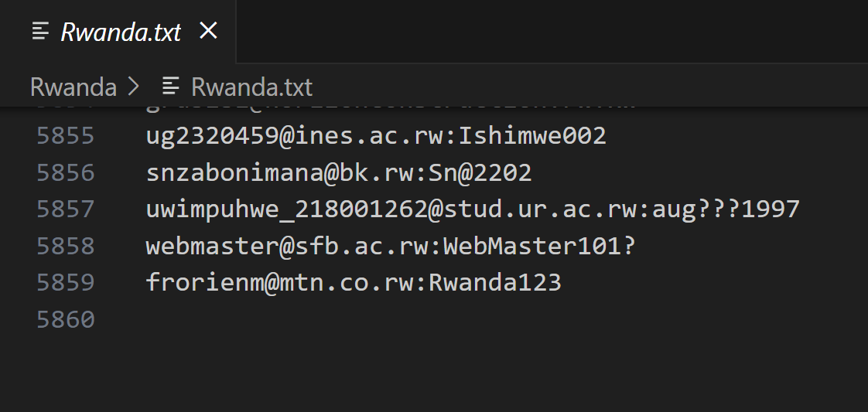Place cursor in the text on line 5857
The height and width of the screenshot is (412, 868).
click(472, 209)
